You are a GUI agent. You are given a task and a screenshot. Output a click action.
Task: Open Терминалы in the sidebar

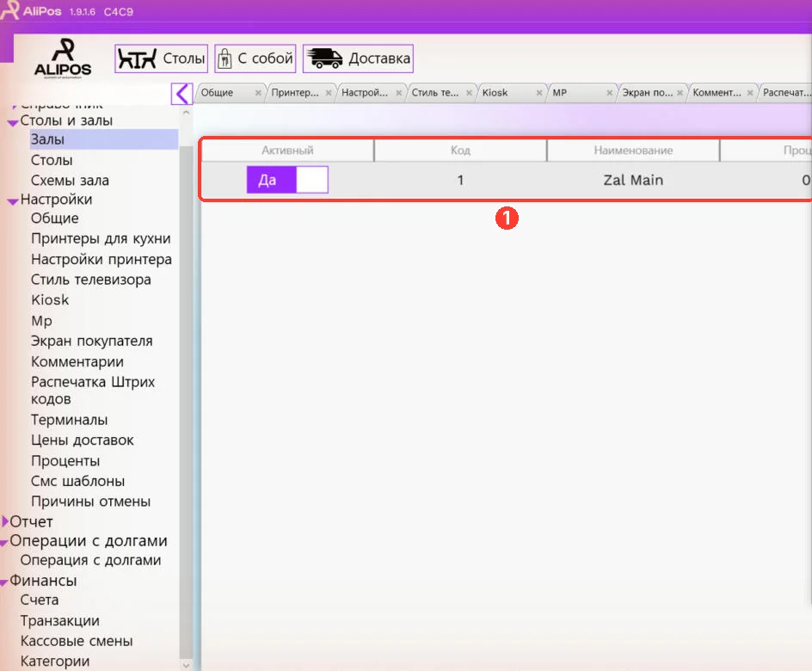click(x=70, y=420)
